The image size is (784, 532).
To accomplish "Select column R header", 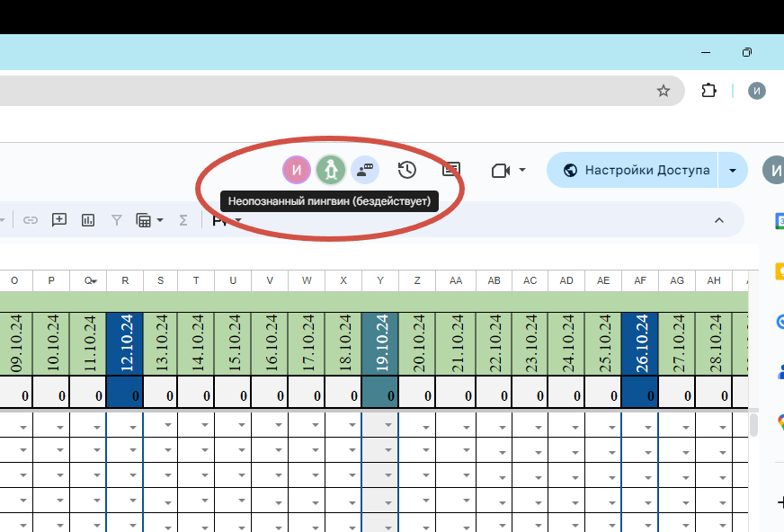I will [x=125, y=280].
